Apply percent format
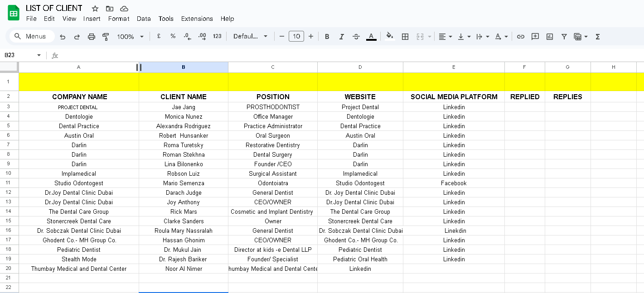 (x=173, y=36)
